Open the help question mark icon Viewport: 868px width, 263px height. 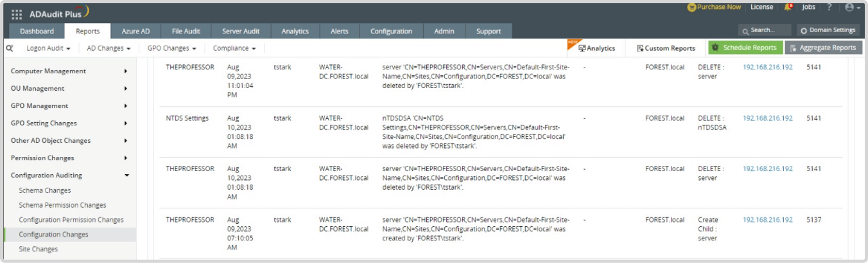point(829,7)
